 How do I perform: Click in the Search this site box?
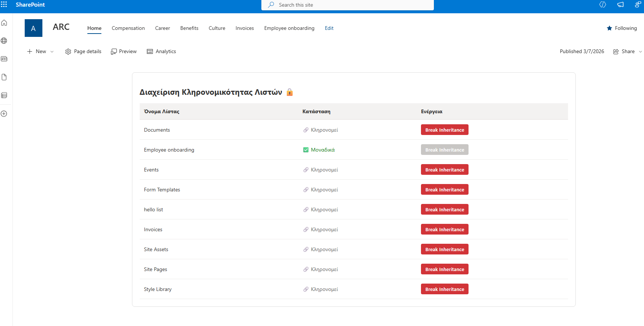pos(347,5)
